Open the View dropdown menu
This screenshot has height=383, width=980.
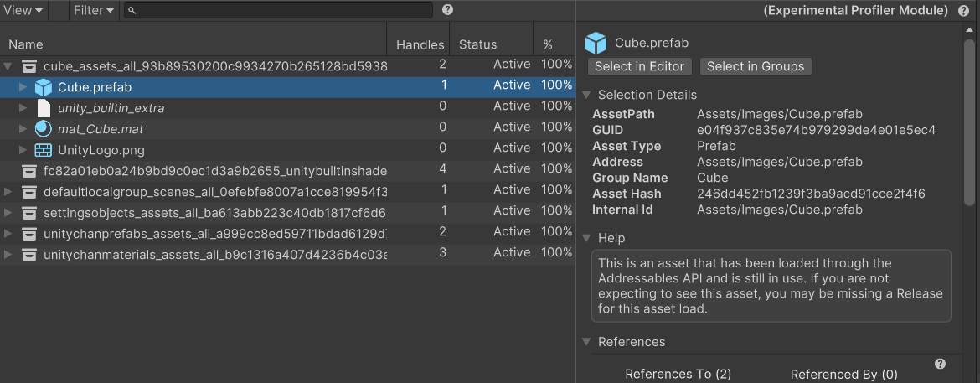[x=23, y=10]
